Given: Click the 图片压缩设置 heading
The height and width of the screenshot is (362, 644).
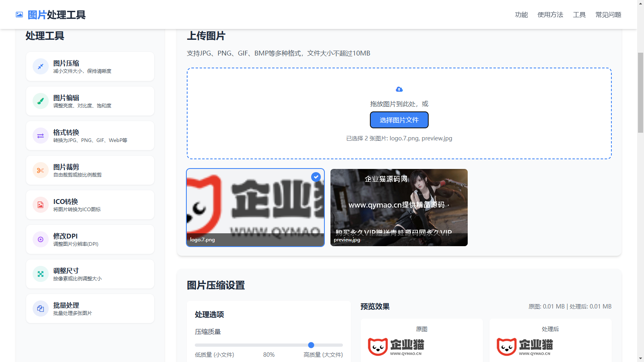Looking at the screenshot, I should tap(216, 285).
